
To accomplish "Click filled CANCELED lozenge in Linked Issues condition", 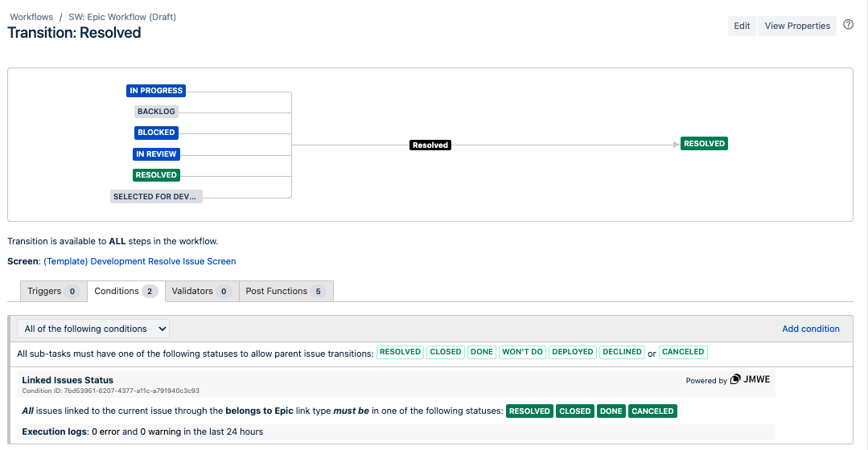I will [652, 411].
